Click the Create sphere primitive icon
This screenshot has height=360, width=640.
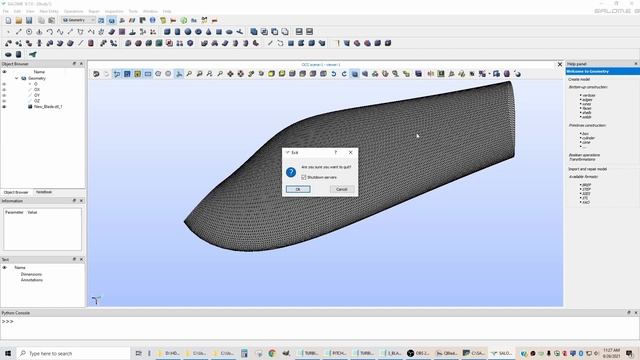click(x=188, y=31)
